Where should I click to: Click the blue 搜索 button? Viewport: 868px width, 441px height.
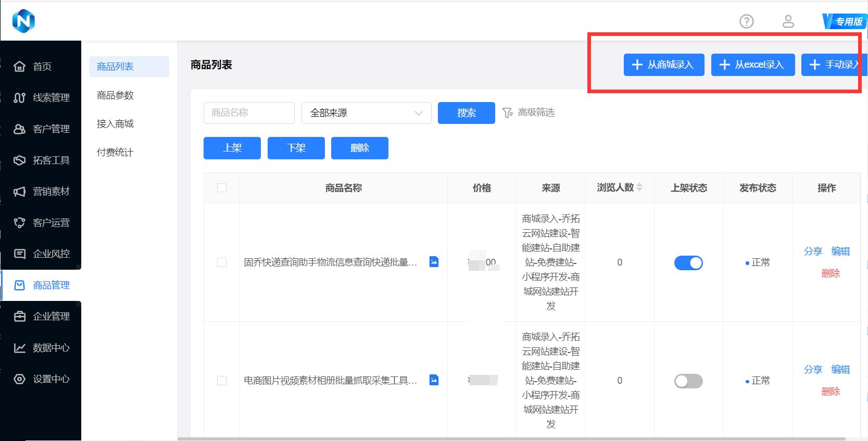click(x=467, y=113)
